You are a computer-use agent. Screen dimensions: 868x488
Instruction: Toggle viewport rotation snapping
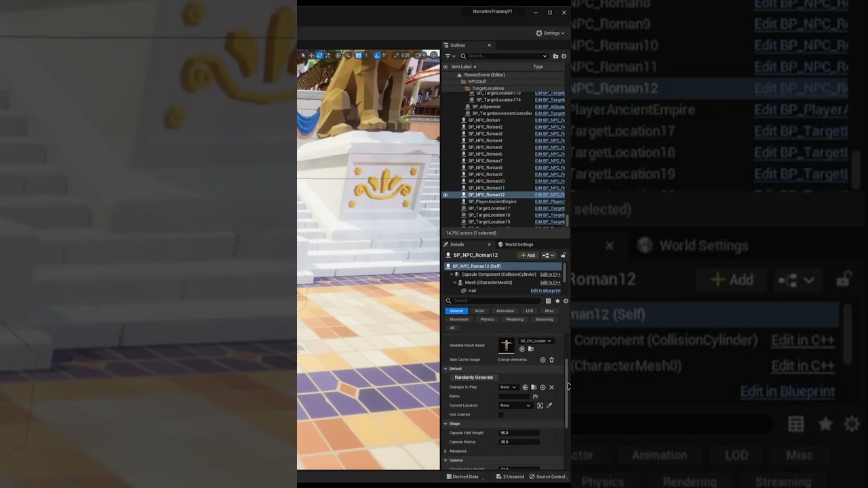click(377, 56)
